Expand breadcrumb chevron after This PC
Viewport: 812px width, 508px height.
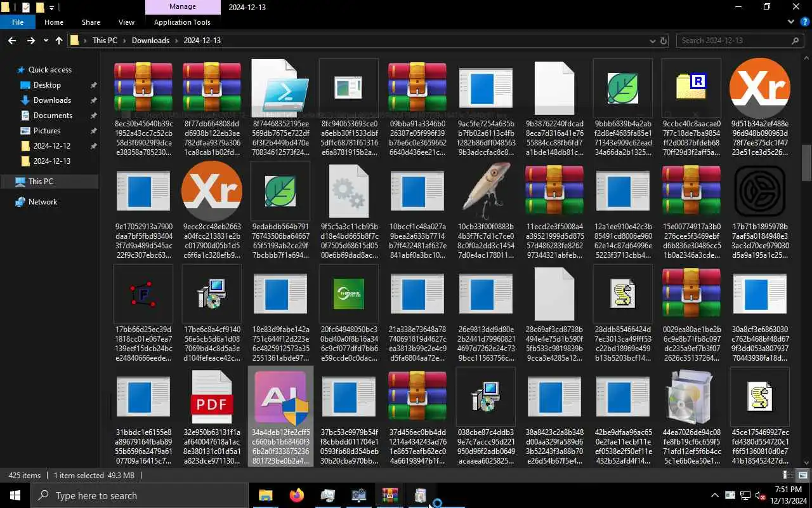click(124, 41)
